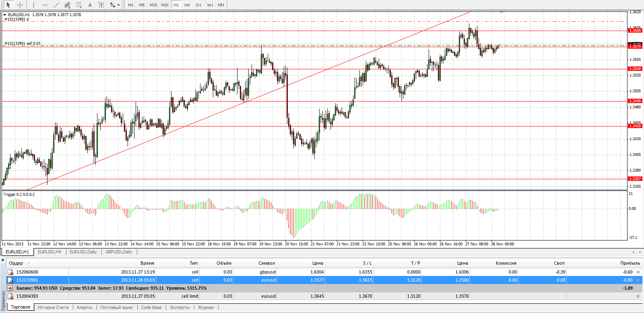The image size is (644, 313).
Task: Sort orders by the Тип column
Action: click(x=178, y=263)
